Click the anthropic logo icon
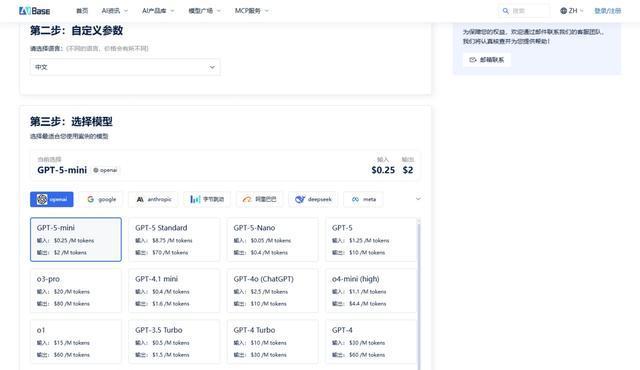This screenshot has width=640, height=370. (x=140, y=199)
